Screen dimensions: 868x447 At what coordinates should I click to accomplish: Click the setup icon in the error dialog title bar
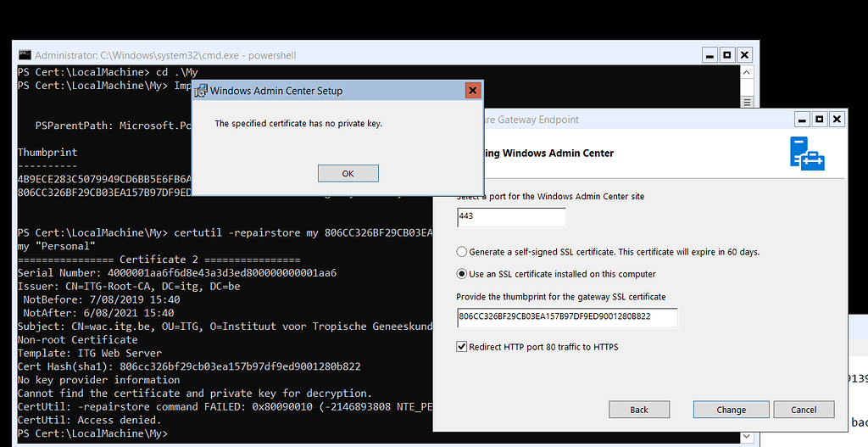(x=200, y=91)
